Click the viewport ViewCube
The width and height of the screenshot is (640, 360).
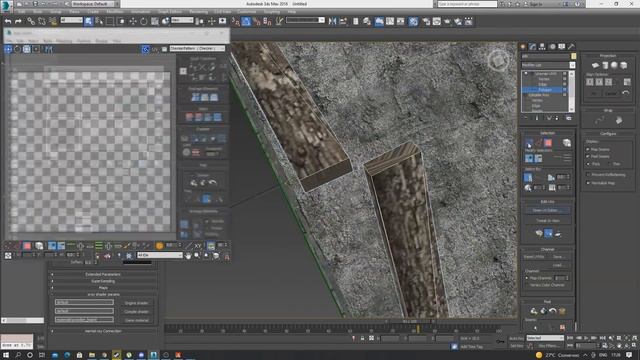pos(498,61)
